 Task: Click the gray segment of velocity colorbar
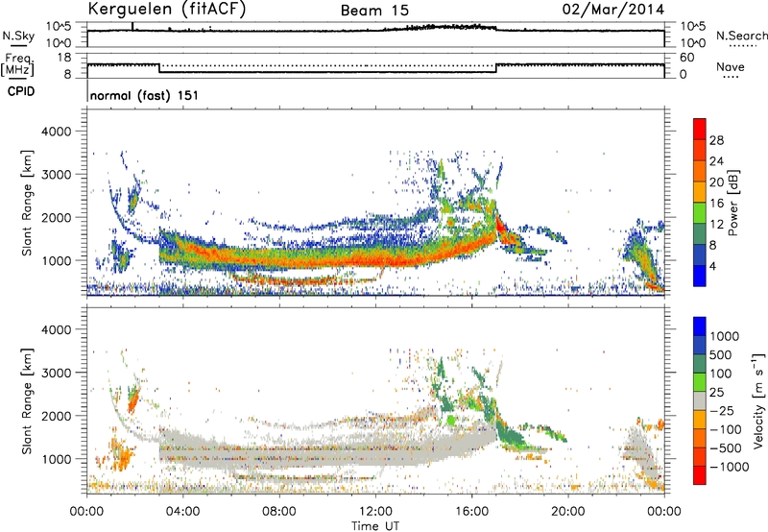(x=700, y=400)
